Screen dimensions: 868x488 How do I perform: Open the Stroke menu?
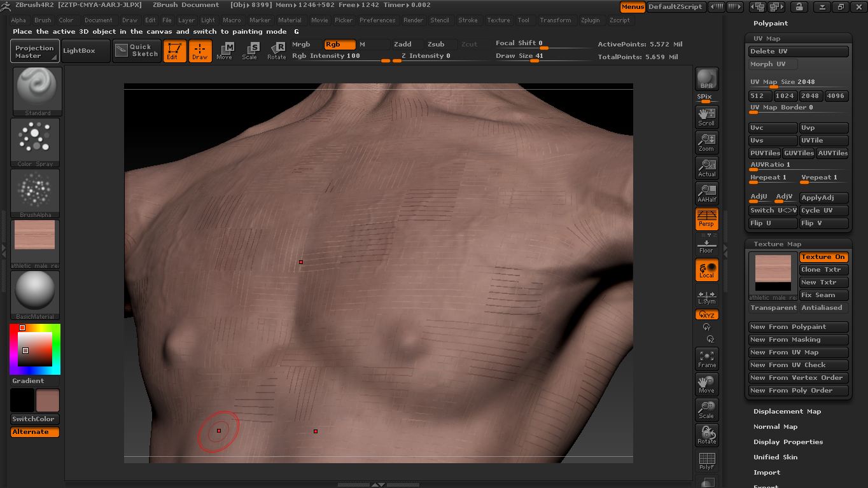click(468, 20)
